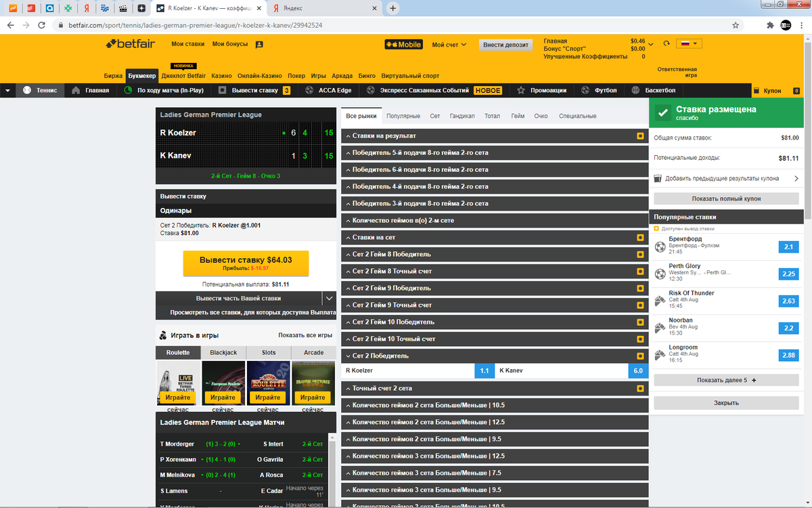812x508 pixels.
Task: Play the Live Betfair Turbo Roulette game
Action: pyautogui.click(x=178, y=383)
